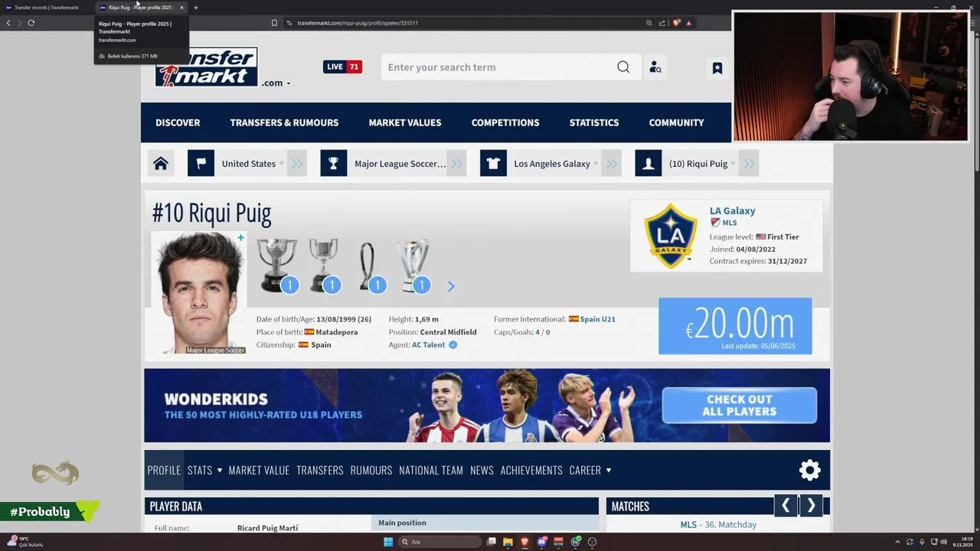Open File Explorer from the taskbar
Viewport: 980px width, 551px height.
pos(508,542)
